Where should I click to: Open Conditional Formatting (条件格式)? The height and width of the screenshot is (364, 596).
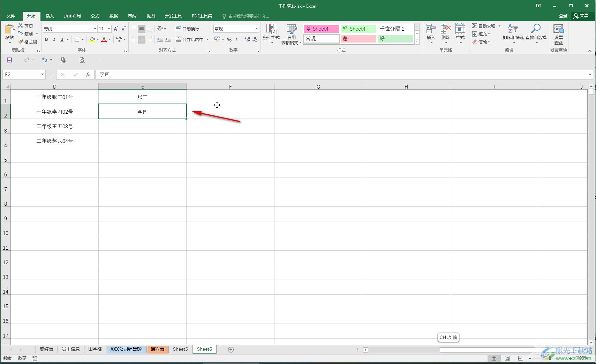[x=271, y=34]
